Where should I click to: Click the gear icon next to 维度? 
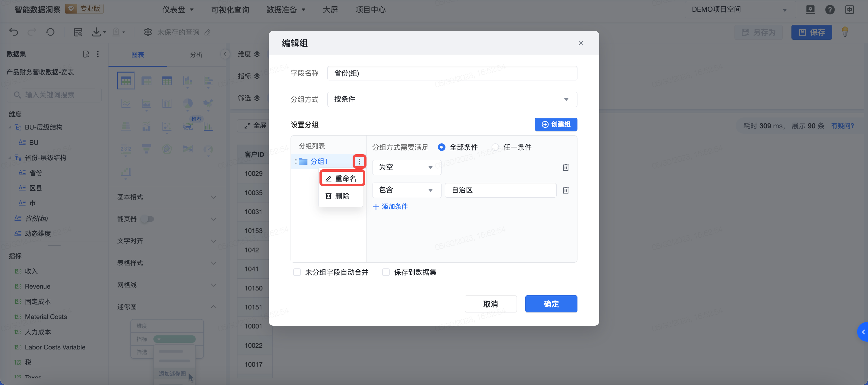[257, 54]
